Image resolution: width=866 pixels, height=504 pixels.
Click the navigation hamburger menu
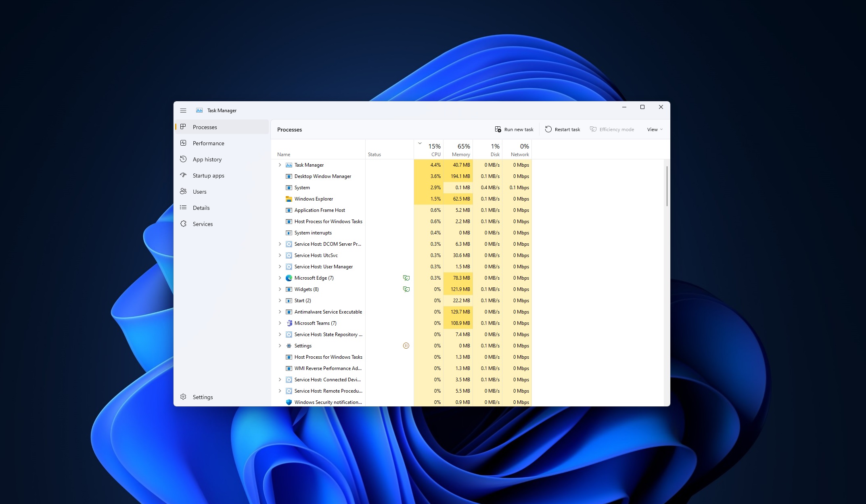click(x=183, y=110)
